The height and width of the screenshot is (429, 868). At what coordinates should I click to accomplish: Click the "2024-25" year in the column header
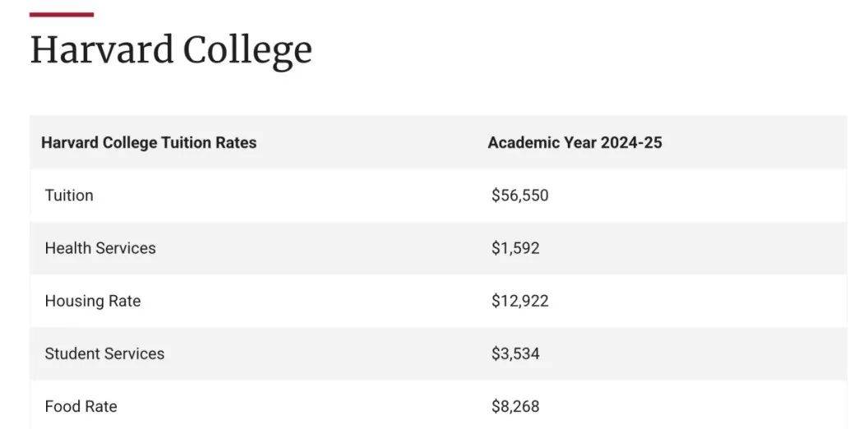point(631,143)
